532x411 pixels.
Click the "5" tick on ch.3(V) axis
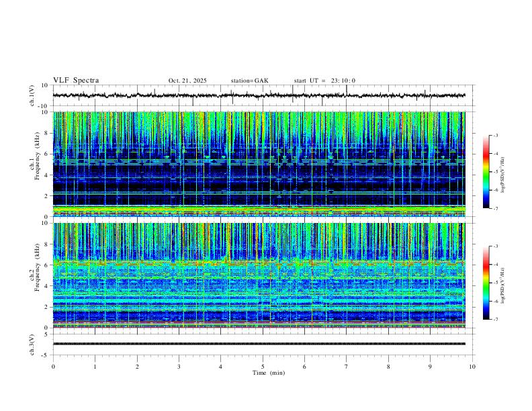pos(46,334)
